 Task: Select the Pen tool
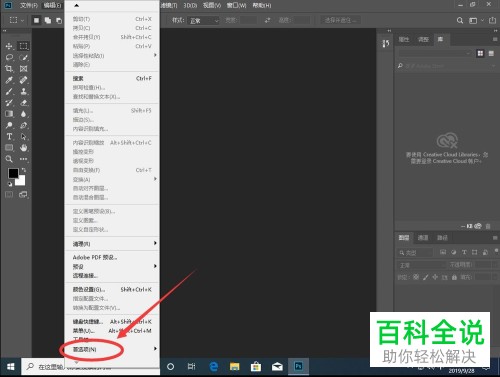coord(23,125)
